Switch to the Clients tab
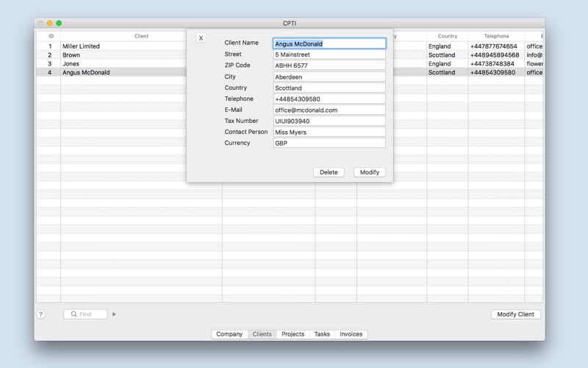588x368 pixels. 262,334
